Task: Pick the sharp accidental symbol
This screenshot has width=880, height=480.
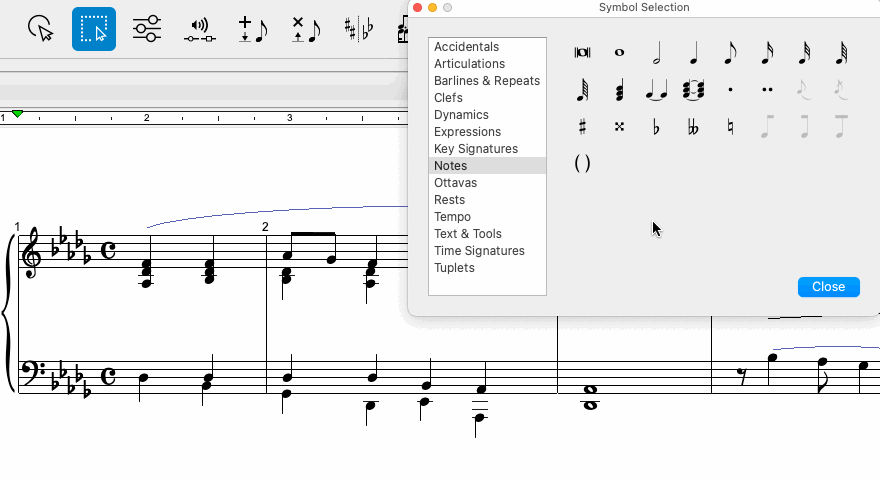Action: point(582,127)
